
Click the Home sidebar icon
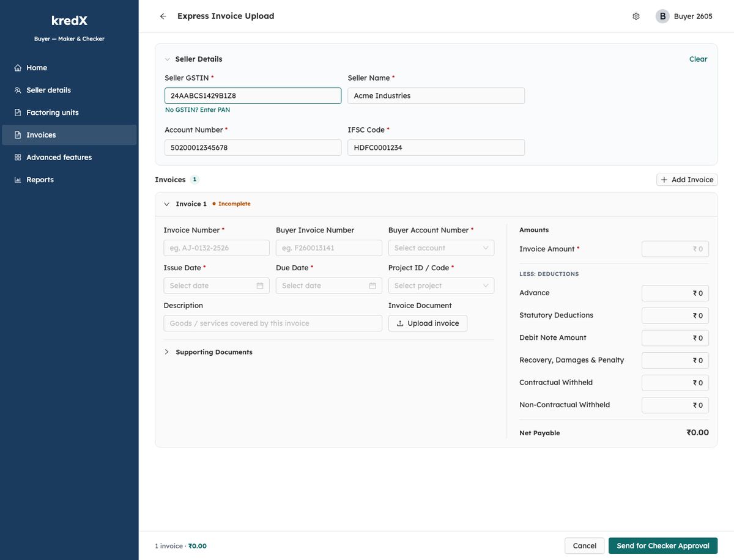pyautogui.click(x=18, y=68)
